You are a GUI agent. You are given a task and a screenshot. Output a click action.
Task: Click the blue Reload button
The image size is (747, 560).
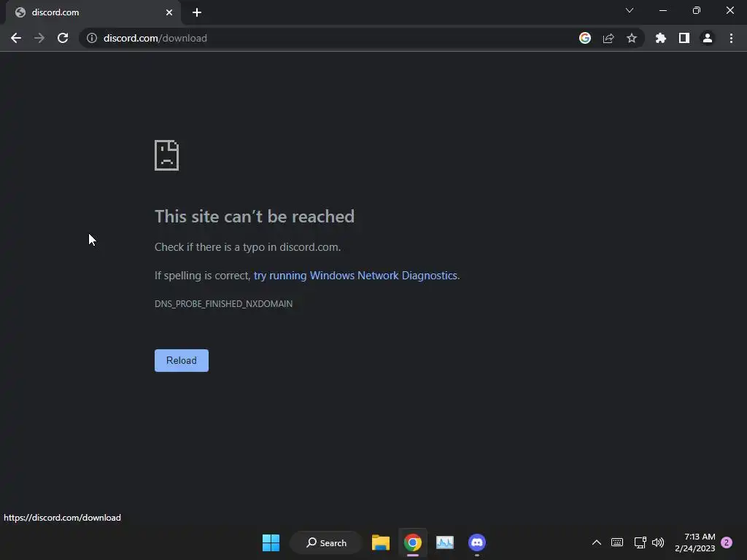click(x=182, y=360)
